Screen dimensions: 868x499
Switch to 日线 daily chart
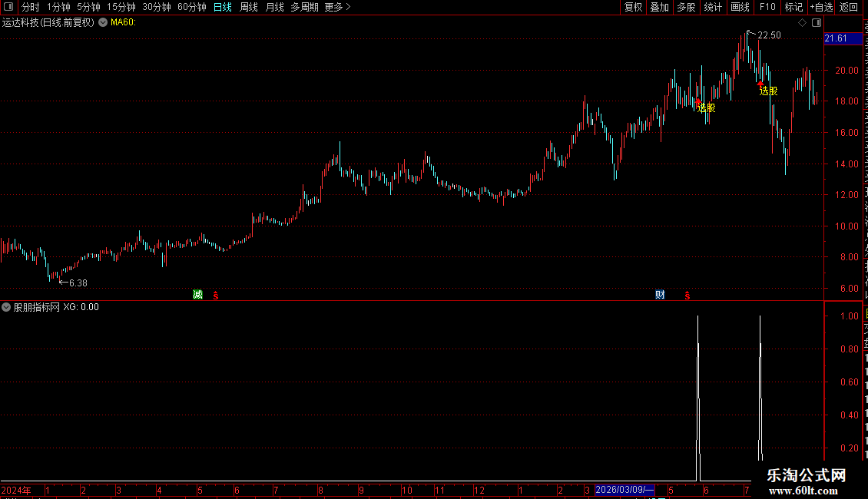point(223,7)
